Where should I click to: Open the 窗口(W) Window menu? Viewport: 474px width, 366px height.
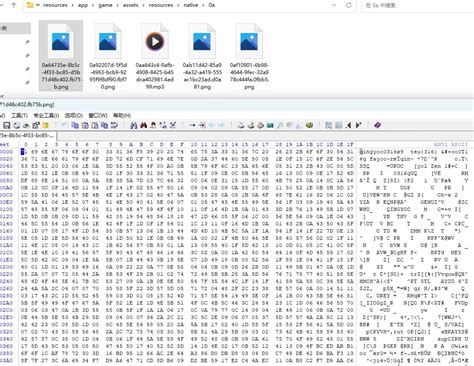coord(98,115)
